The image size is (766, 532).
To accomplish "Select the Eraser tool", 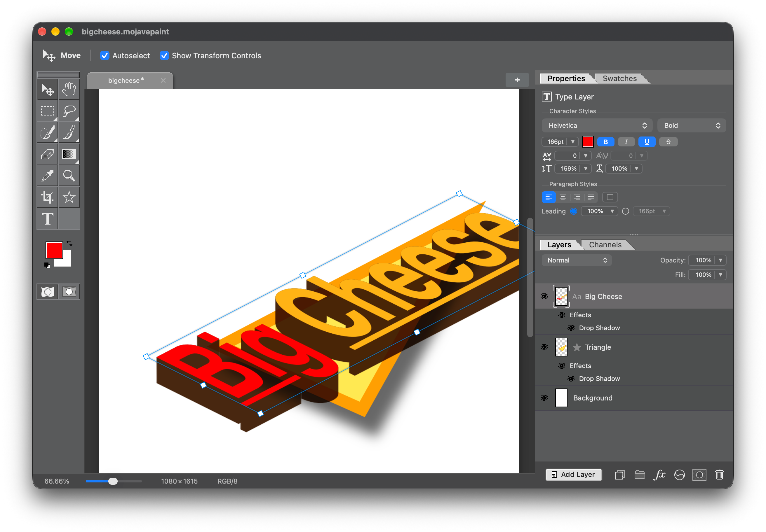I will click(x=47, y=154).
